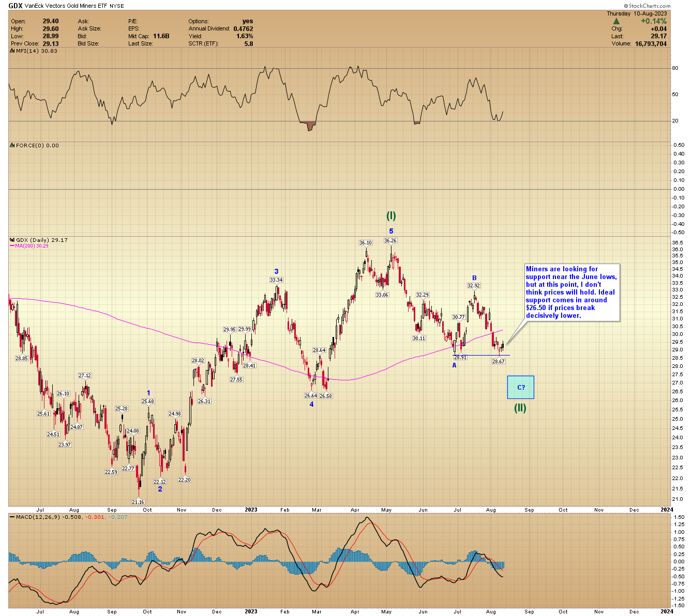Click the 'FORCE(0) 0.00' indicator label
The height and width of the screenshot is (616, 693).
pyautogui.click(x=37, y=146)
